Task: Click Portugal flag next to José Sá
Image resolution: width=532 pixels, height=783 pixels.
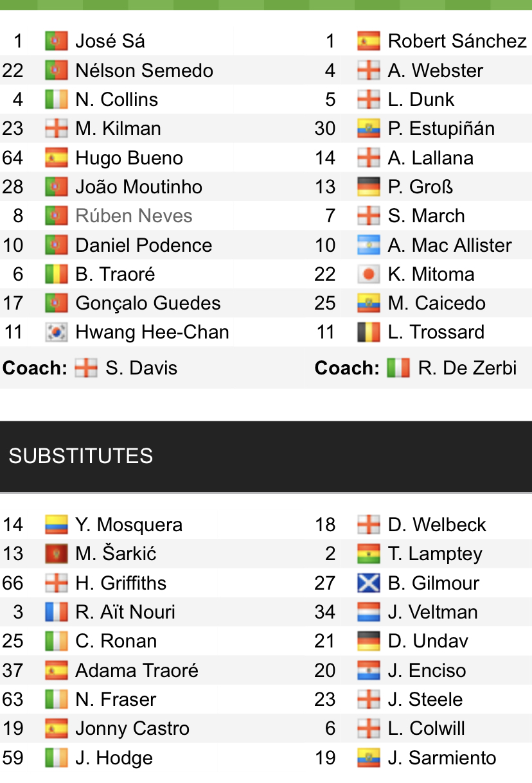Action: tap(56, 41)
